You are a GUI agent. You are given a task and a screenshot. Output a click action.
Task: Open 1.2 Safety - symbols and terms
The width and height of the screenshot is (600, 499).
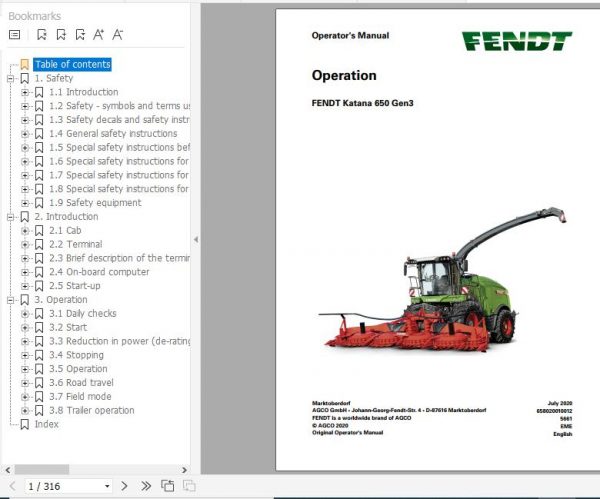click(x=119, y=106)
